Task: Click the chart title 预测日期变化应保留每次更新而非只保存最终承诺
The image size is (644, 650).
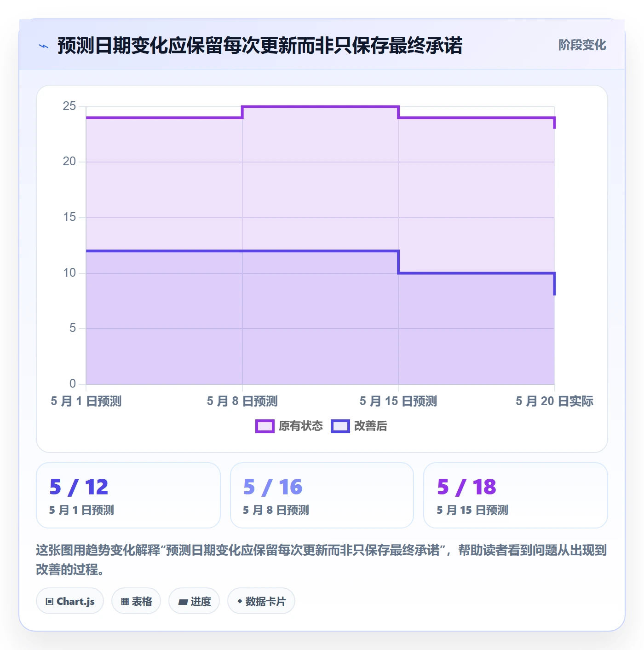Action: [x=260, y=46]
